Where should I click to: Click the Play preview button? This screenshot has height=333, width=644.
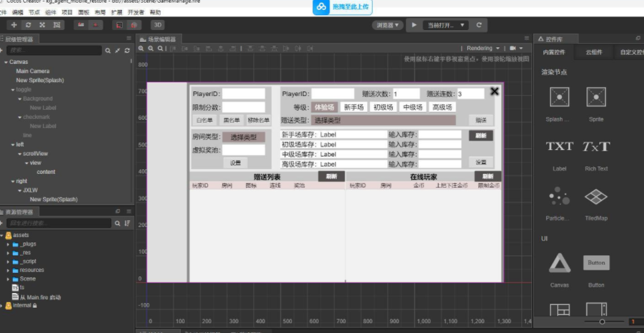414,25
